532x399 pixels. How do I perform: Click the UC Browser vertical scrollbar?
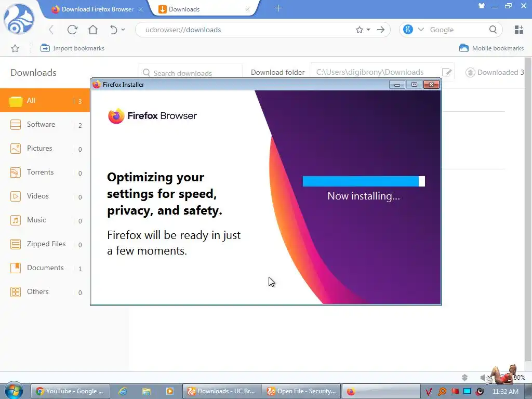[528, 209]
